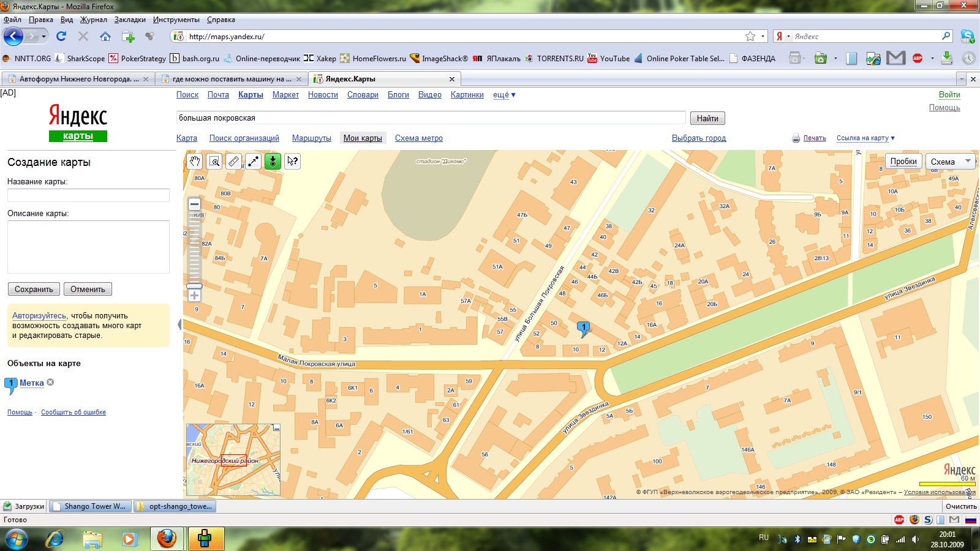Screen dimensions: 980x551
Task: Open the YouTube bookmark
Action: point(608,58)
